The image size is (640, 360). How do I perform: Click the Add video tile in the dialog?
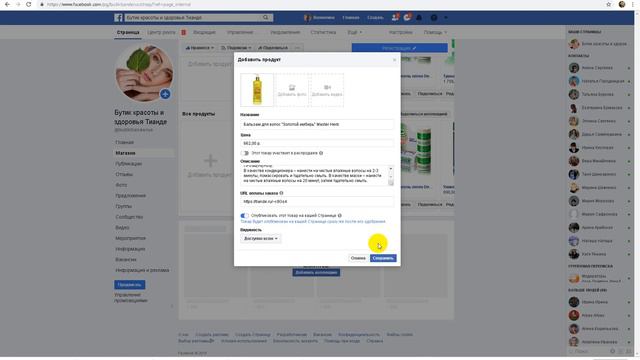(327, 90)
